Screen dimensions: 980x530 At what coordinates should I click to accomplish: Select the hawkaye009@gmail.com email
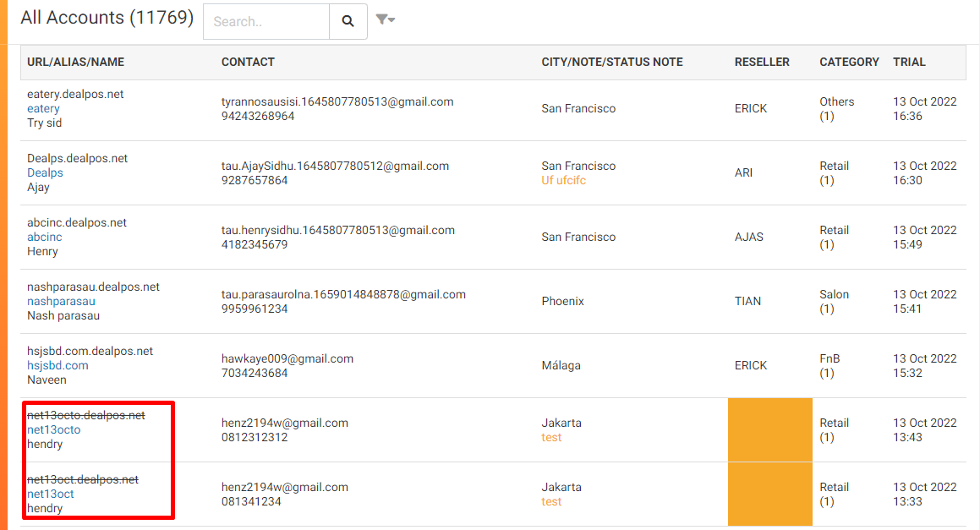(287, 358)
